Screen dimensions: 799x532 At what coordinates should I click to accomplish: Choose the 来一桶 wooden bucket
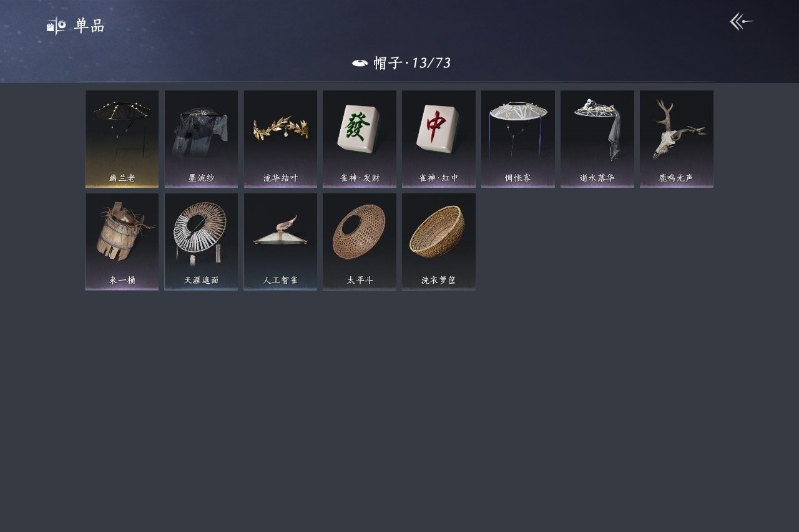[x=122, y=241]
